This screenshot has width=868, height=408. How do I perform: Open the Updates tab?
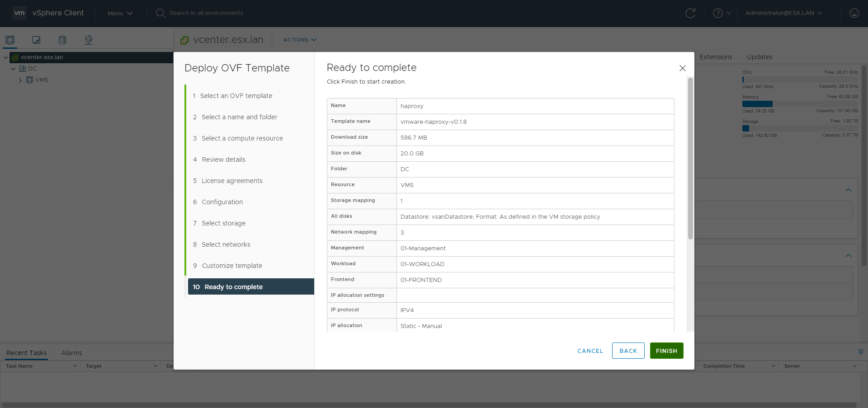coord(759,57)
